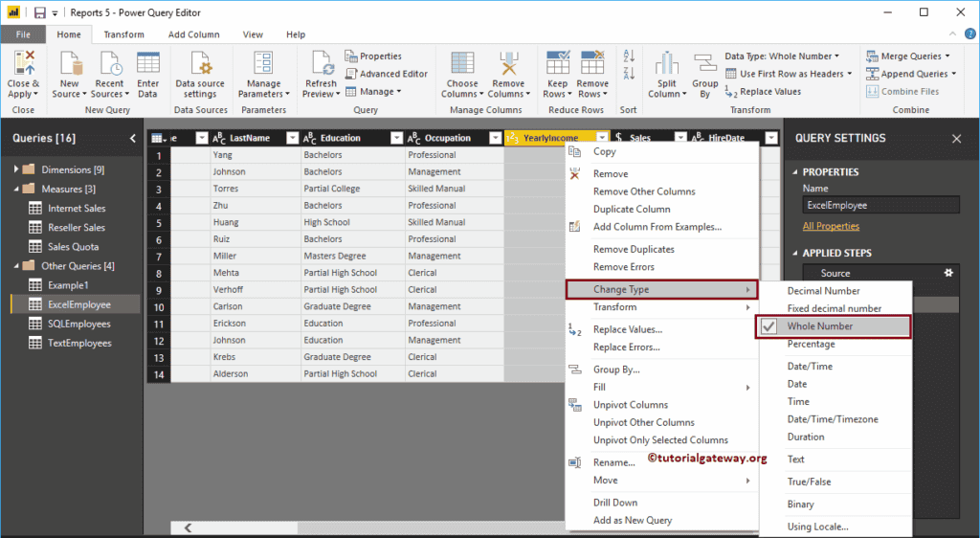Select the Date/Time data type
980x538 pixels.
pyautogui.click(x=810, y=366)
